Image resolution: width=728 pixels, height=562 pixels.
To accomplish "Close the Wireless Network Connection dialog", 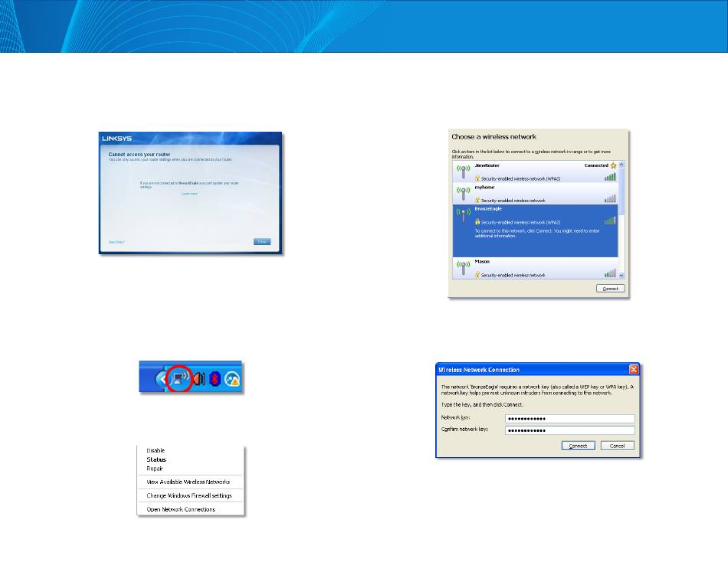I will [634, 369].
